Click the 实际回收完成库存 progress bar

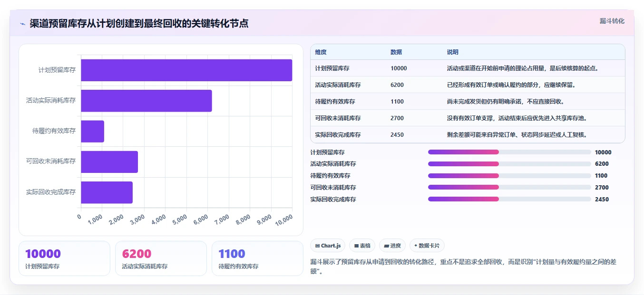pos(509,200)
